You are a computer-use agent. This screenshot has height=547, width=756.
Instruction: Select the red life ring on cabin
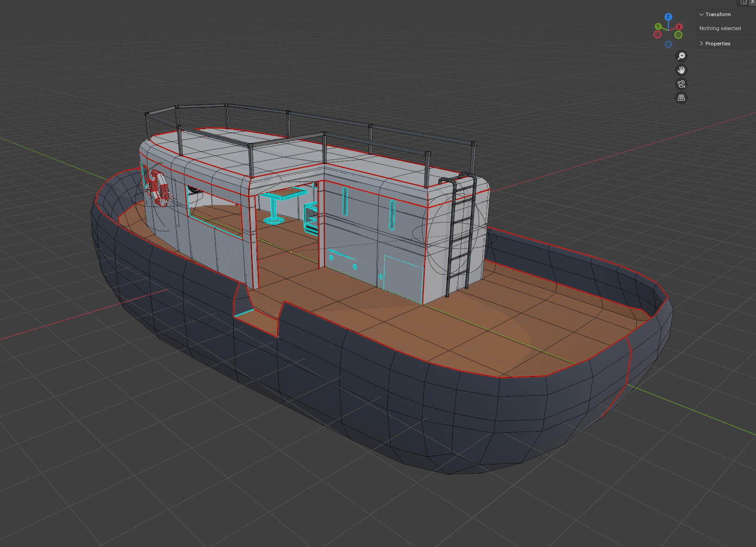159,187
